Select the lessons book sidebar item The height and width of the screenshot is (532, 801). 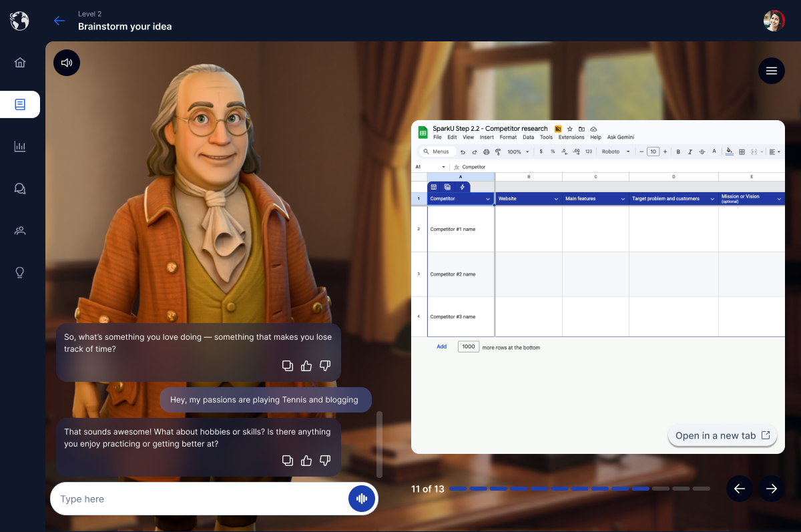pos(20,104)
